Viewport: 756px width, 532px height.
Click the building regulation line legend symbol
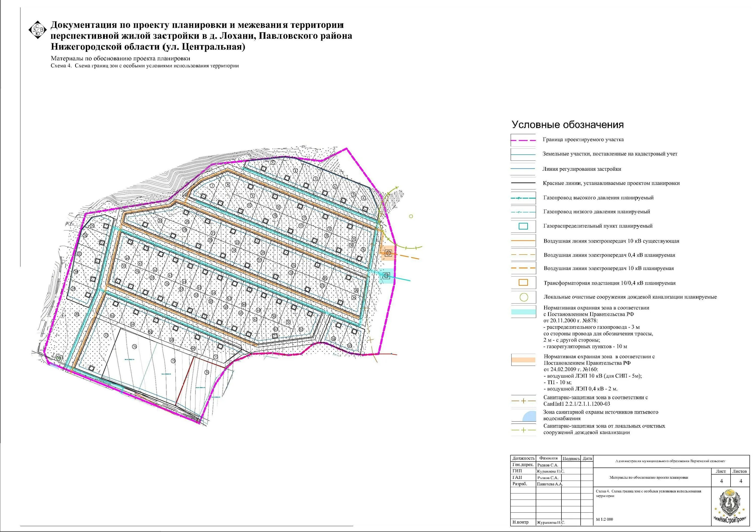tap(523, 169)
